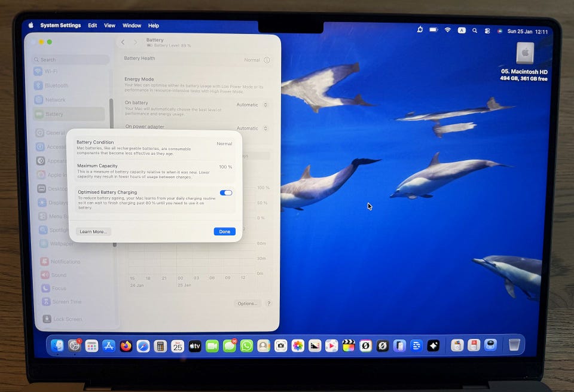Click the Learn More… button
This screenshot has width=574, height=392.
(93, 232)
